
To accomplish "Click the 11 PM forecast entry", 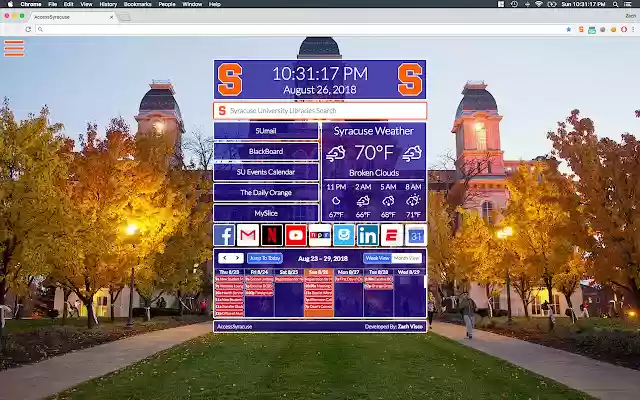I will 336,200.
